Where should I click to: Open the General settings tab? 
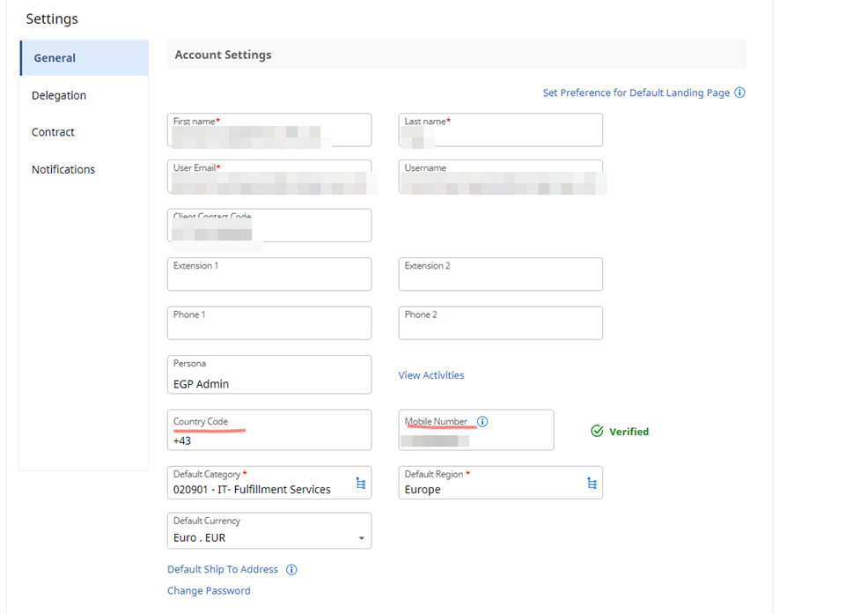coord(55,58)
